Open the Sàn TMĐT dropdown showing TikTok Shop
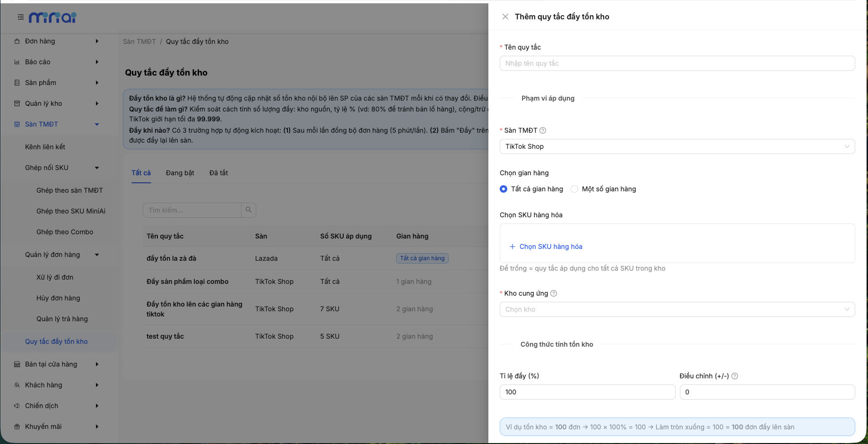868x444 pixels. (x=677, y=146)
